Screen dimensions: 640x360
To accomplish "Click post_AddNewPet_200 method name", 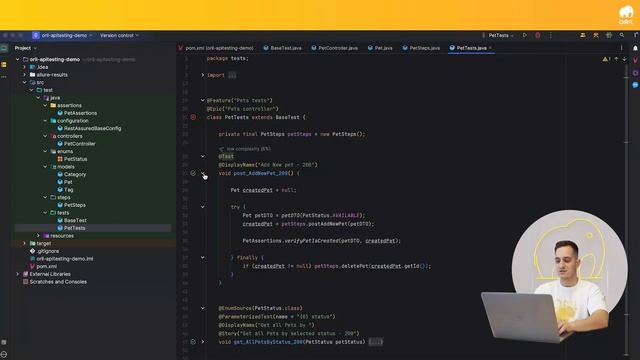I will 261,173.
